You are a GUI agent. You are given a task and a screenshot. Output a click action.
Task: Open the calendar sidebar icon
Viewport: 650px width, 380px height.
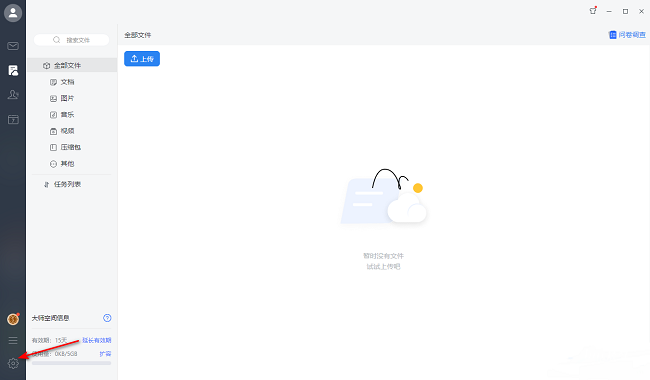[13, 120]
